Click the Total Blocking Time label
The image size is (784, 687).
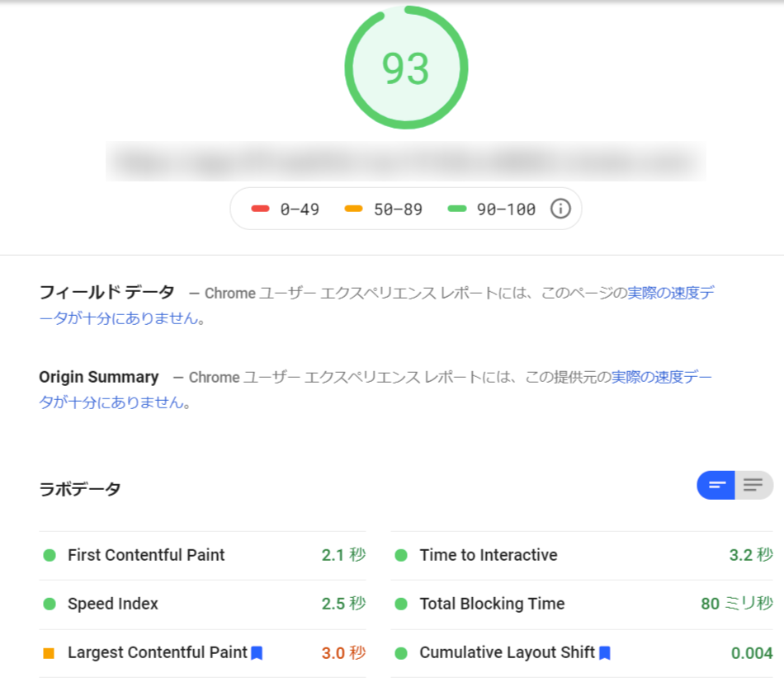point(492,604)
